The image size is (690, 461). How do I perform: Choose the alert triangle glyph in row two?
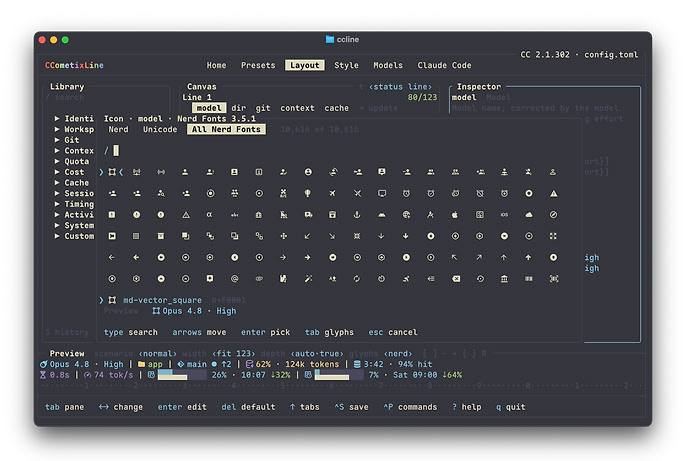pos(554,193)
